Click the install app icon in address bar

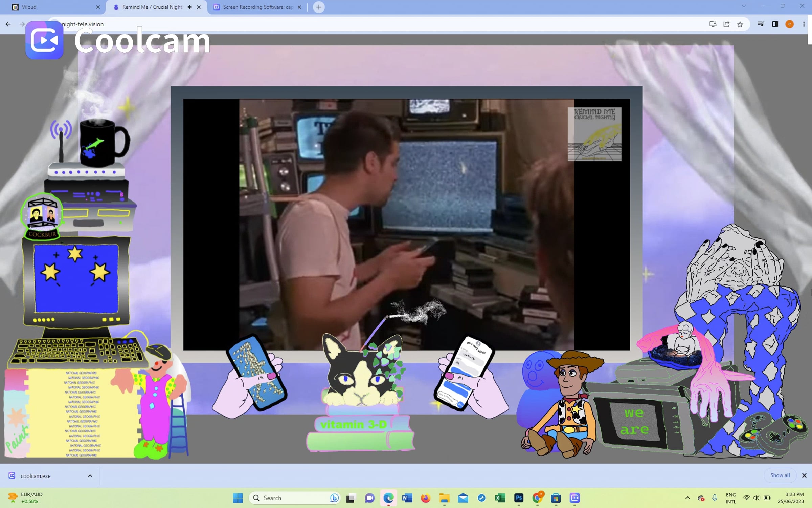point(713,24)
